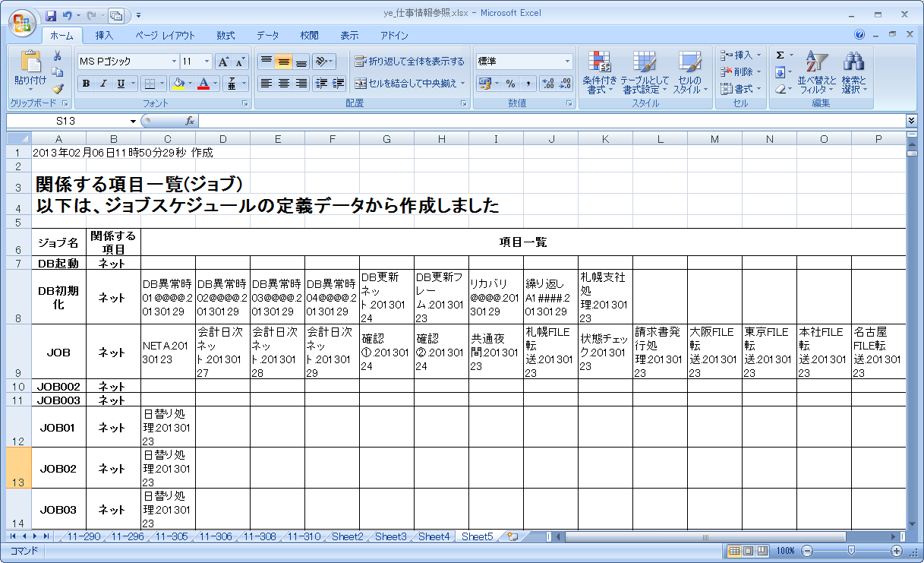The width and height of the screenshot is (924, 563).
Task: Apply the yellow fill color bucket
Action: pyautogui.click(x=178, y=84)
